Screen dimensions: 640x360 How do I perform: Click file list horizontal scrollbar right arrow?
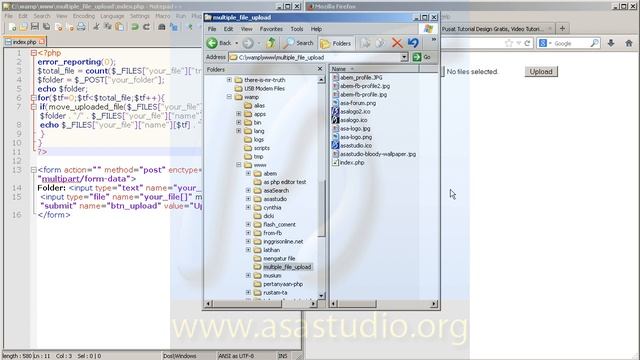[434, 304]
